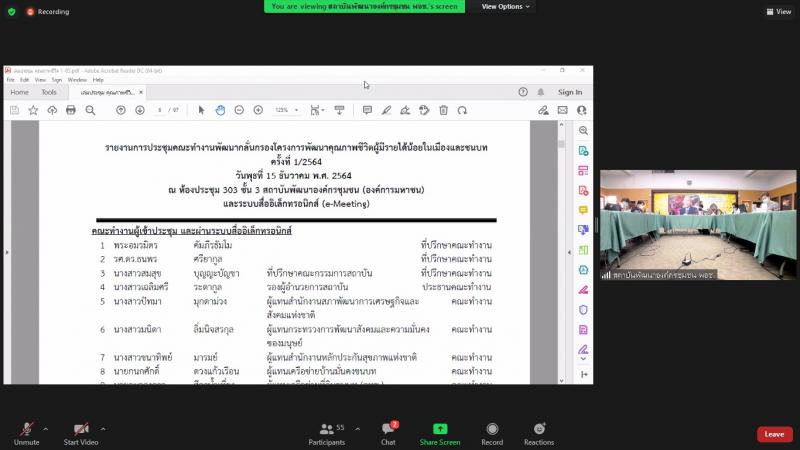Click the zoom search icon in right pane
The width and height of the screenshot is (800, 450).
[x=583, y=131]
